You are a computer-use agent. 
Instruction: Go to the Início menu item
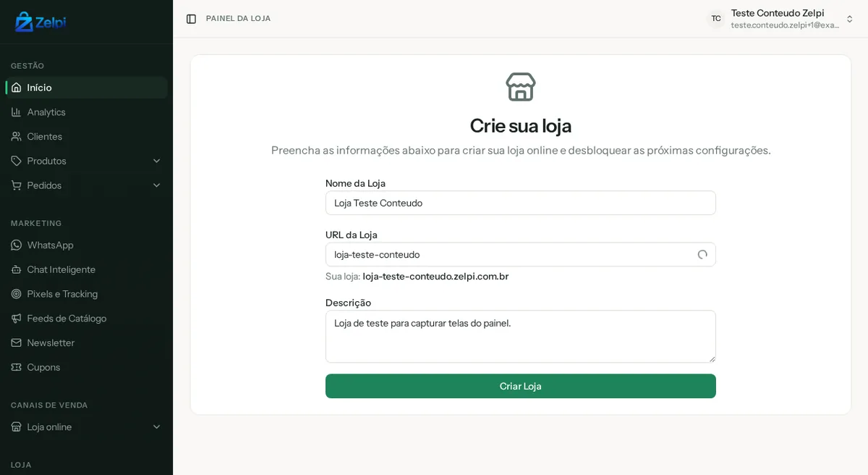[86, 88]
